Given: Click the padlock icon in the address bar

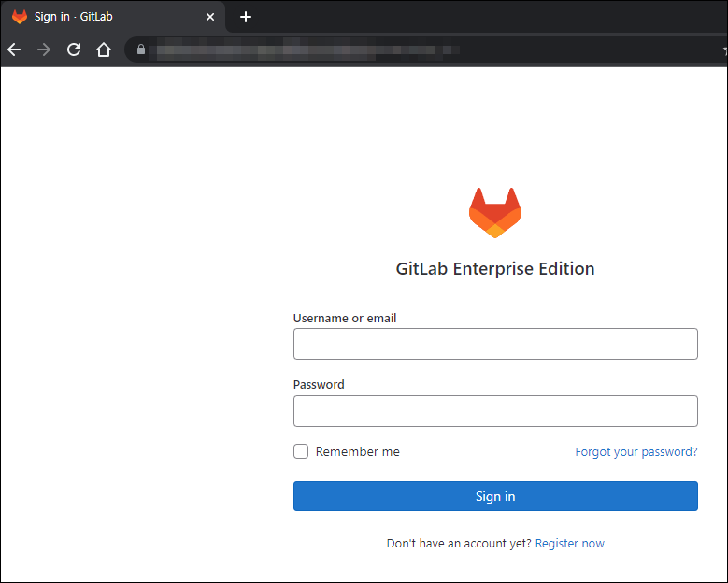Looking at the screenshot, I should pos(141,50).
